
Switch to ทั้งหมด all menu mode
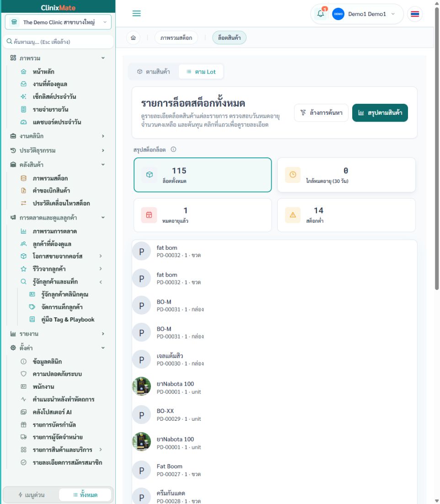(85, 495)
